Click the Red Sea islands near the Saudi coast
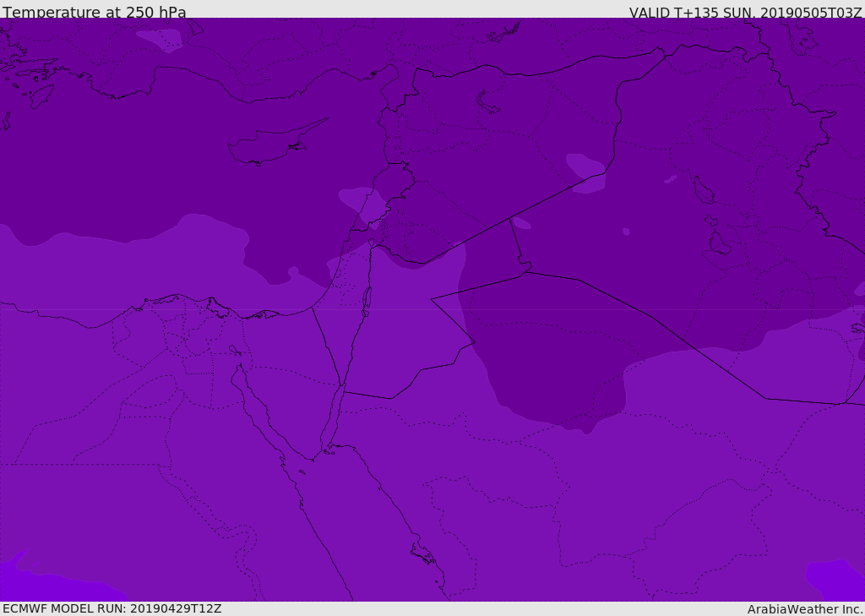Screen dimensions: 865x616 pyautogui.click(x=424, y=553)
